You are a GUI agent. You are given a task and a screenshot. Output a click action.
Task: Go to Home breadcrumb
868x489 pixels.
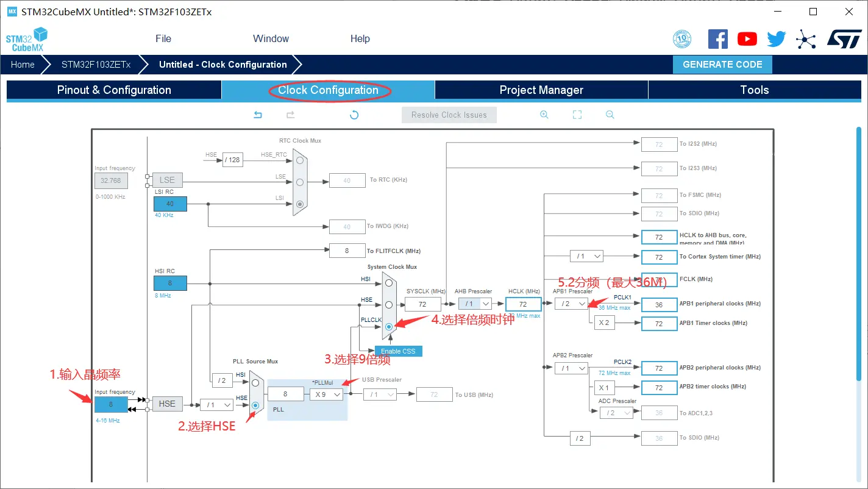click(23, 65)
